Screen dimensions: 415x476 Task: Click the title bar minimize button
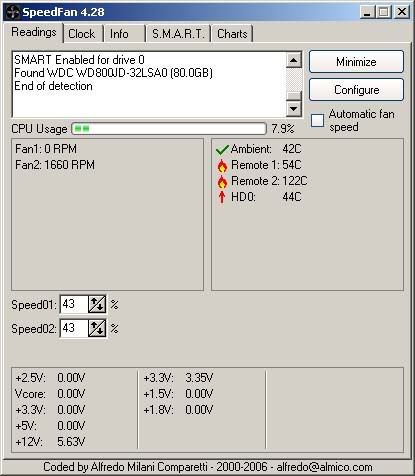[x=368, y=12]
